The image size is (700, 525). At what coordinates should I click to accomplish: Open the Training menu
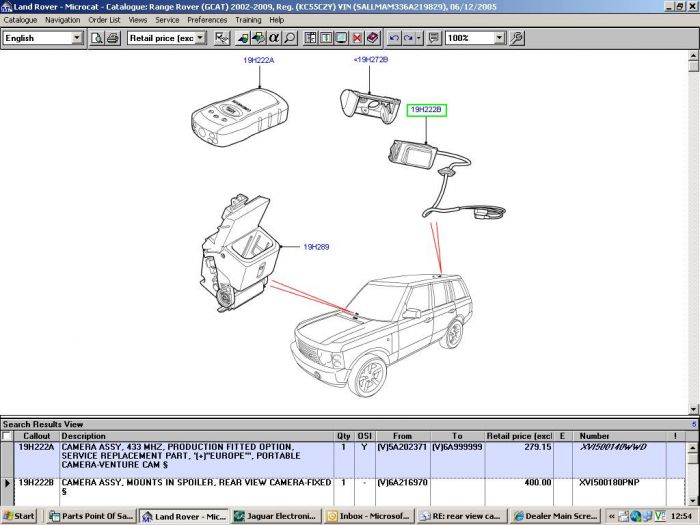coord(248,20)
